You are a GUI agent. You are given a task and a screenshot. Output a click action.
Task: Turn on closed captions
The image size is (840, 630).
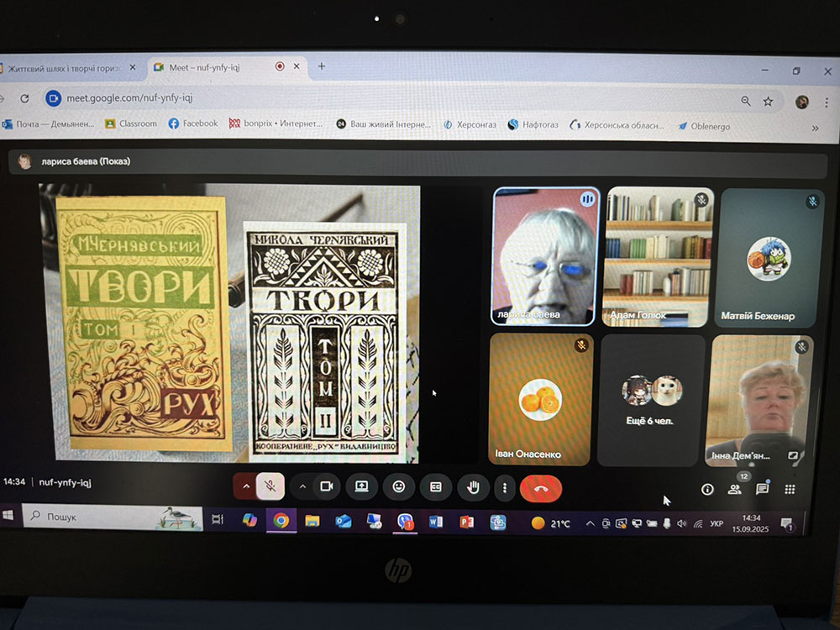coord(435,487)
